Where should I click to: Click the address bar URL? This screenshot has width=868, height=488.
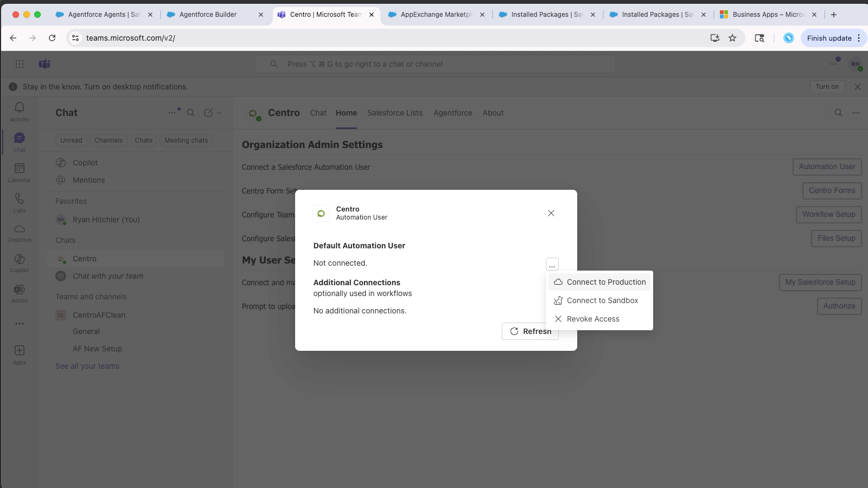[131, 38]
